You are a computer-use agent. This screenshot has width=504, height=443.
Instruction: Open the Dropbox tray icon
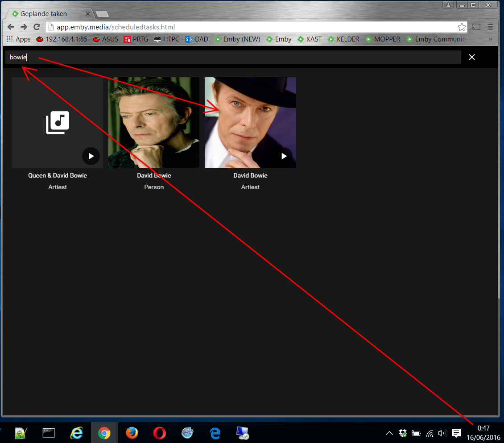(x=403, y=433)
